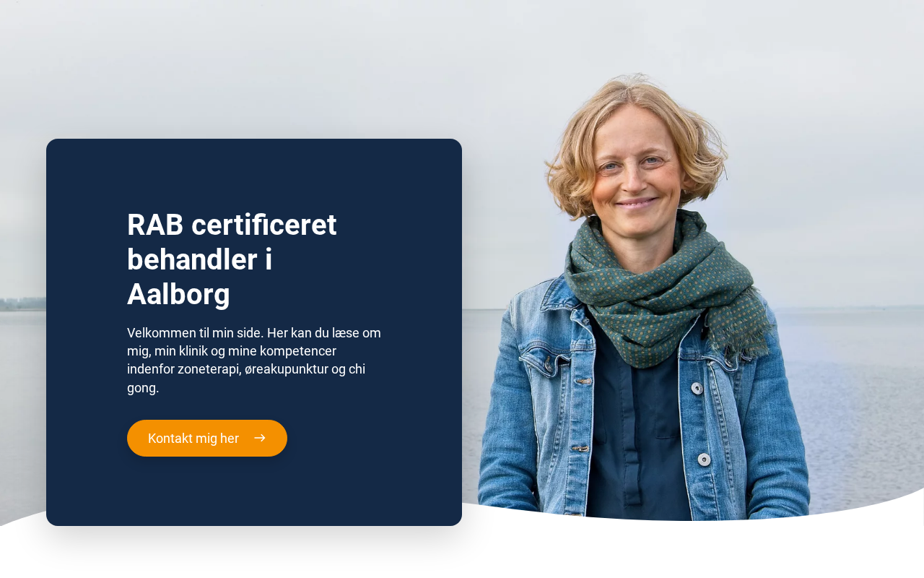Click the dark blue card background below the button
Screen dimensions: 924x578
(x=254, y=491)
